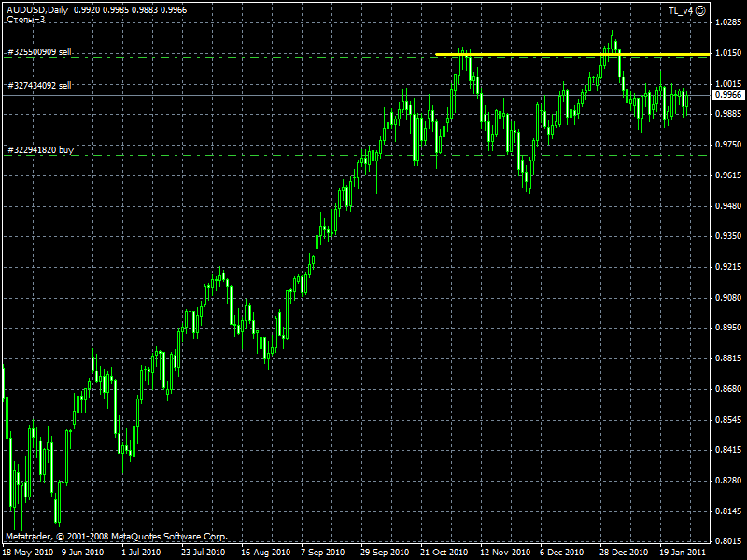Click the 18 May 2010 date label

pos(26,552)
